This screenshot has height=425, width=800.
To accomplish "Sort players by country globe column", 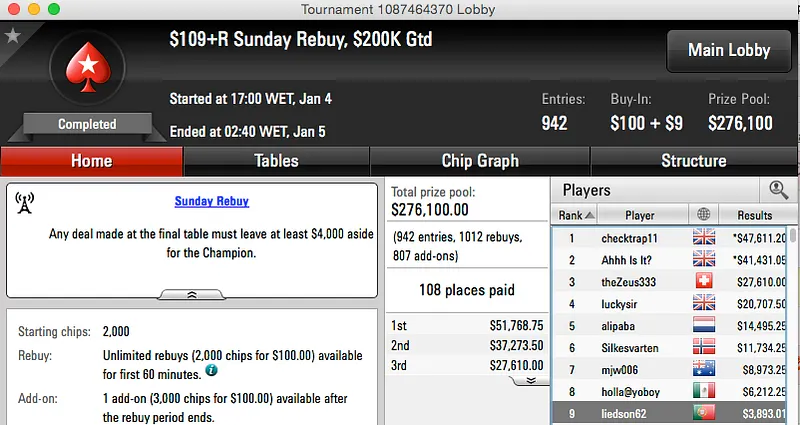I will point(703,215).
